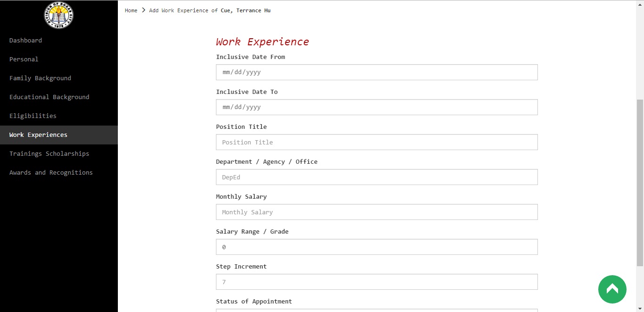Viewport: 644px width, 312px height.
Task: Select the Department / Agency / Office field
Action: [x=377, y=177]
